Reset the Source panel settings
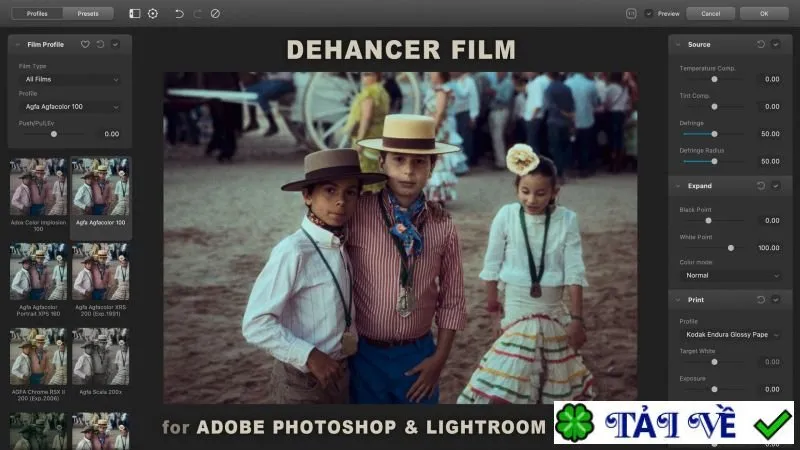 tap(761, 44)
